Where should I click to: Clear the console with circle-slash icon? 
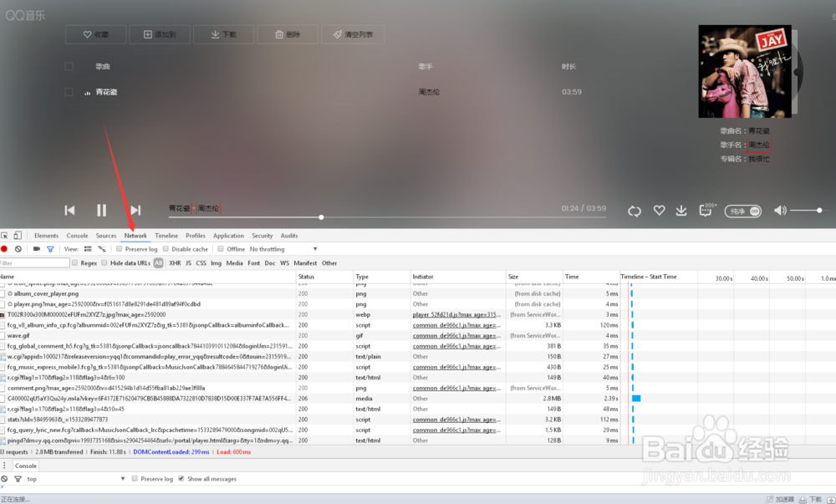pyautogui.click(x=4, y=478)
